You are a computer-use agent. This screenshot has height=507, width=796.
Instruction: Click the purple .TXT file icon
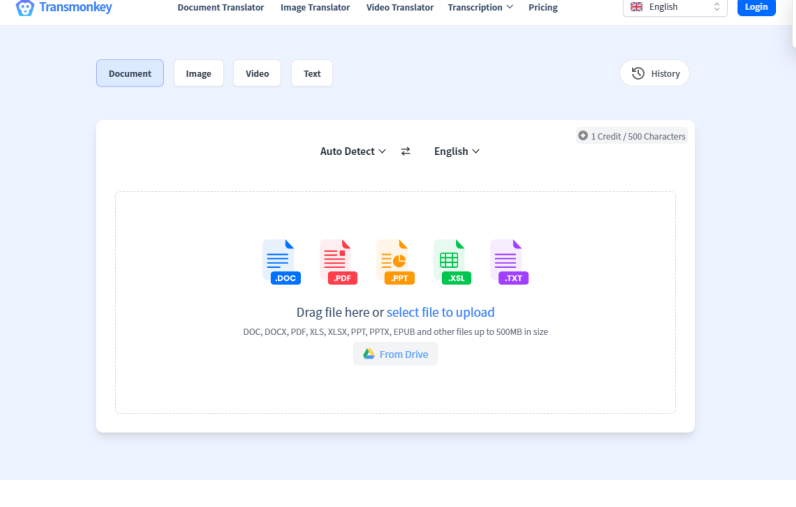tap(508, 262)
